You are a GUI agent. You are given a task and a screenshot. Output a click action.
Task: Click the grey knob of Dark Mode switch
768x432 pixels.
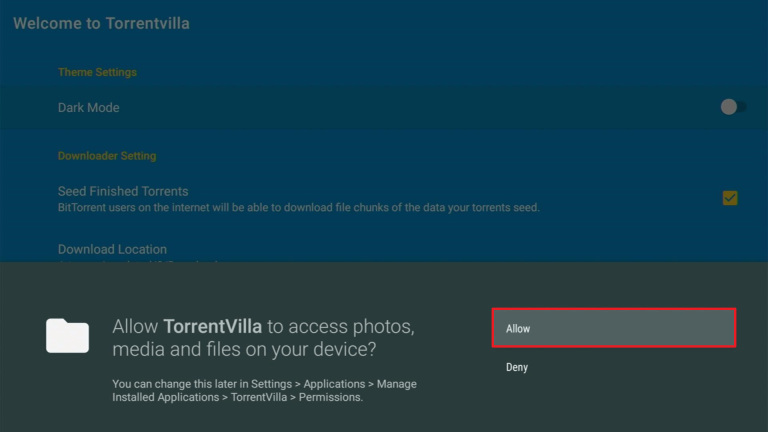click(x=729, y=107)
